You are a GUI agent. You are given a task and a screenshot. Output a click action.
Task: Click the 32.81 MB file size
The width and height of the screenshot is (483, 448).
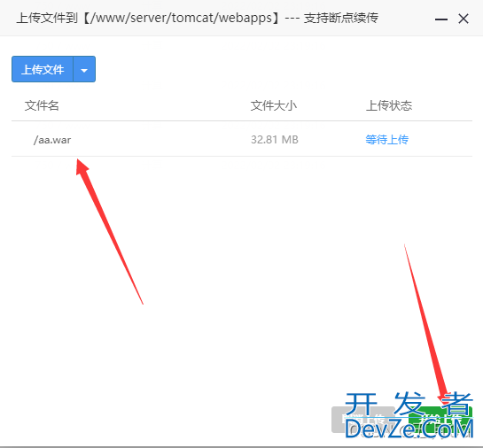pyautogui.click(x=275, y=140)
